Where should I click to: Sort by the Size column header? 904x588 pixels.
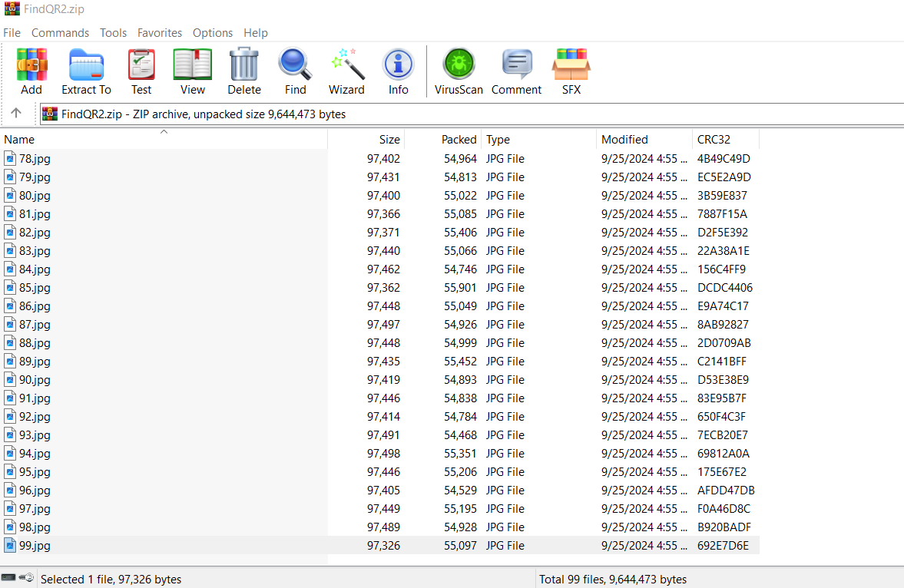click(366, 140)
